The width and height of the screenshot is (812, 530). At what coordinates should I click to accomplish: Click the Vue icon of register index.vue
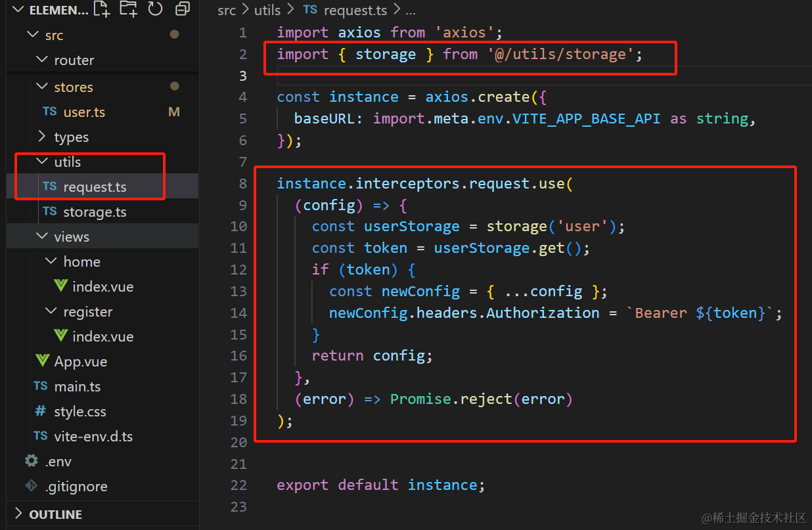pos(60,336)
